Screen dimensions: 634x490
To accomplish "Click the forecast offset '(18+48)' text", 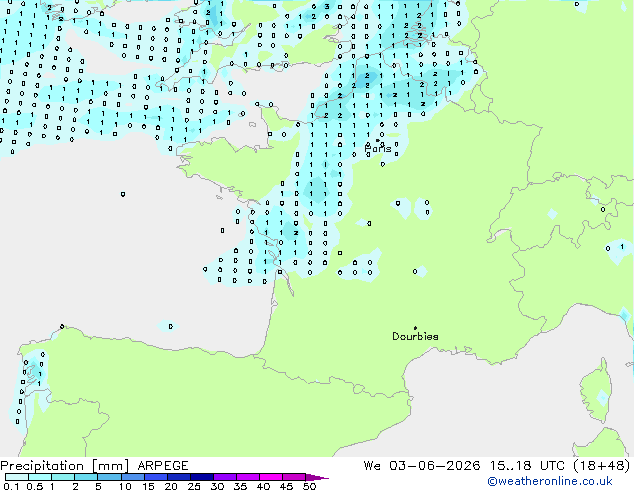I will [602, 466].
